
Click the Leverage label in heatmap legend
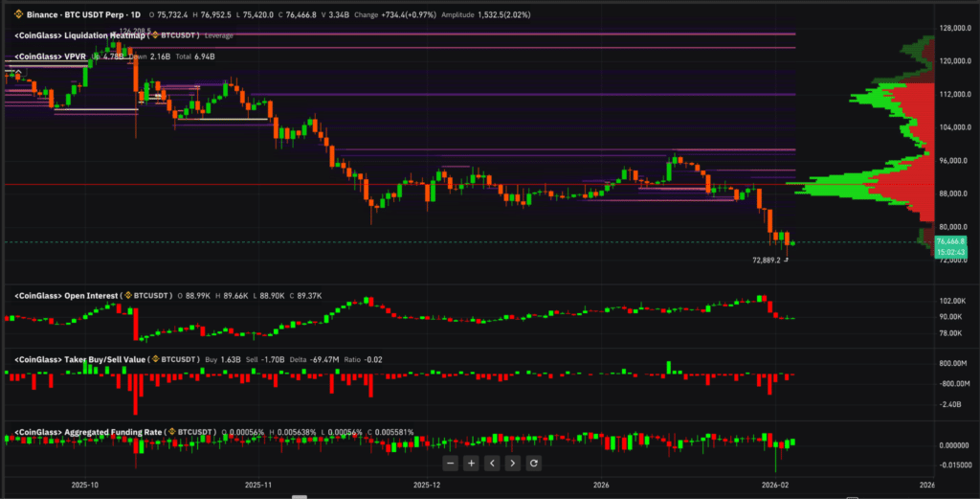coord(219,35)
